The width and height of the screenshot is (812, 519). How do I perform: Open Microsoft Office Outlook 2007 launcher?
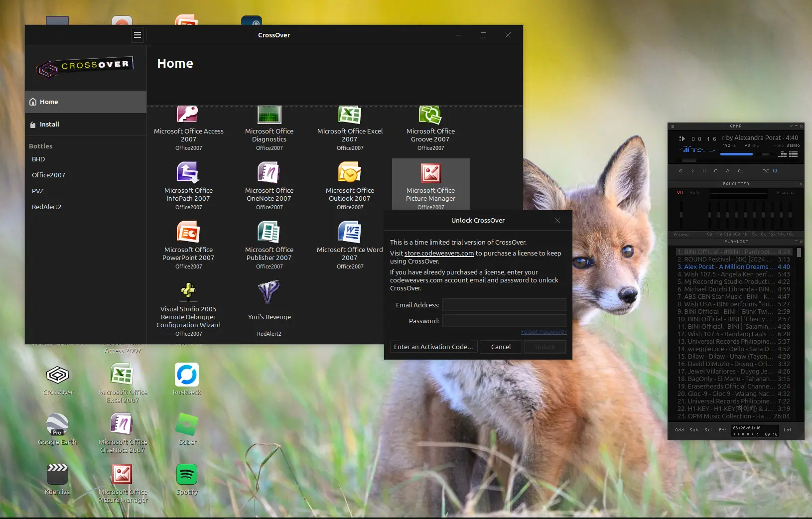350,185
